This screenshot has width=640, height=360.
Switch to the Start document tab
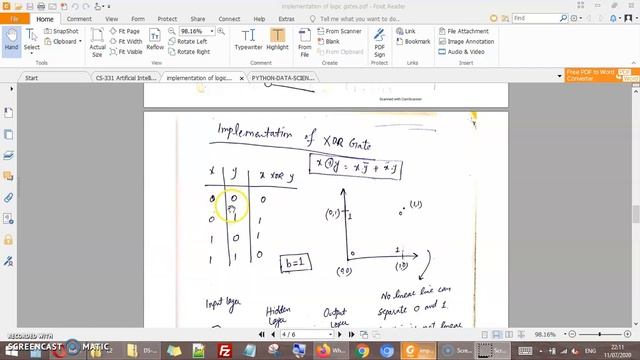(x=31, y=78)
